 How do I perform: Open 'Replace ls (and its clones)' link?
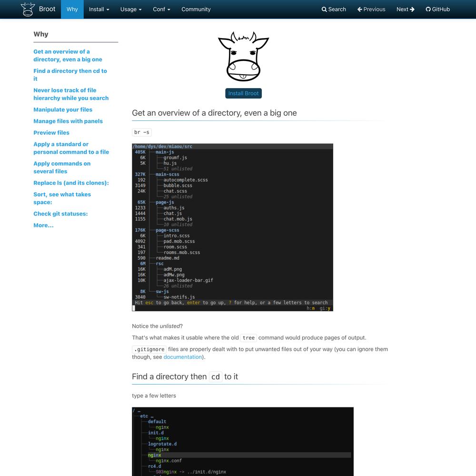pos(71,183)
